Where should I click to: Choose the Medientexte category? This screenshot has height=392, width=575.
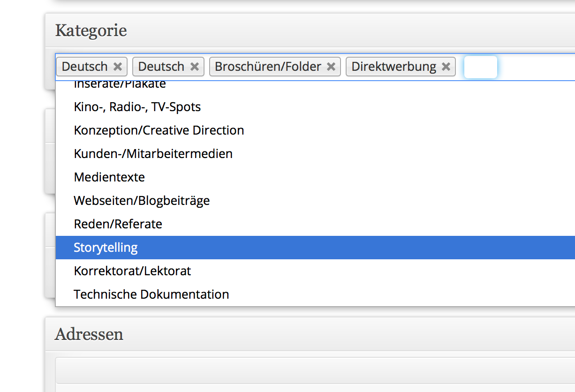(x=315, y=177)
